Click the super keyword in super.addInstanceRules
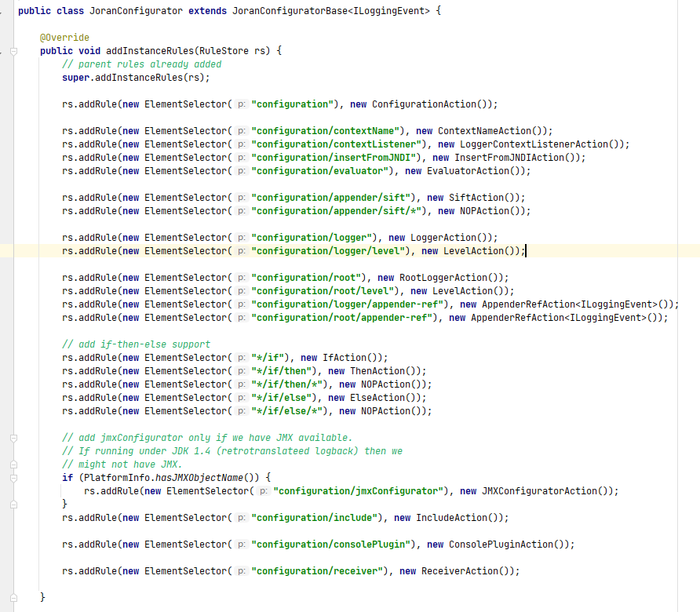700x612 pixels. pos(76,78)
